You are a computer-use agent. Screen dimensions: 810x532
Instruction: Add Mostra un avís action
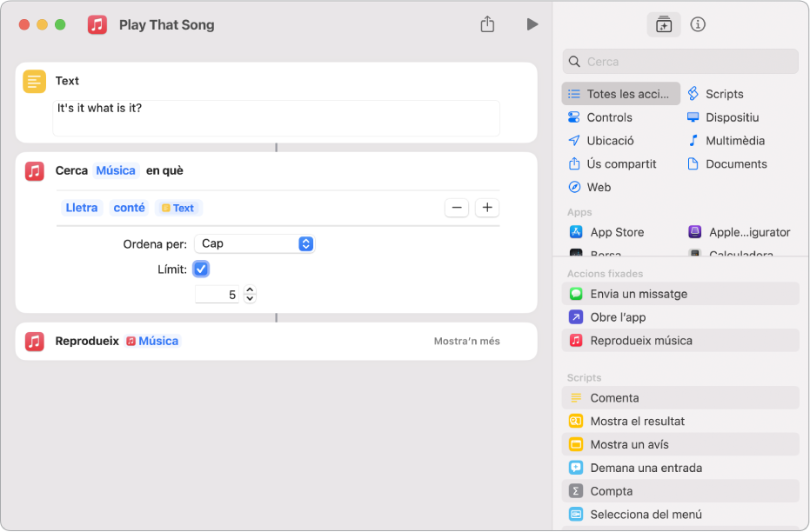click(x=680, y=444)
